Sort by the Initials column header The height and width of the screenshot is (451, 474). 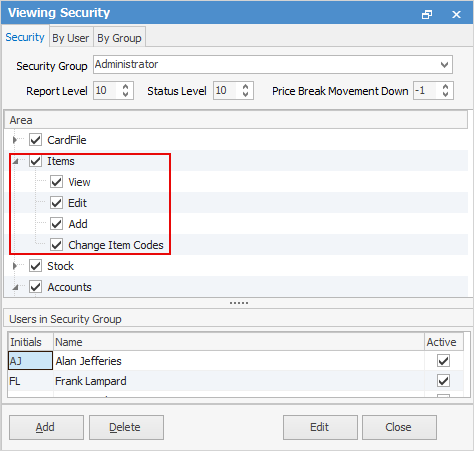pos(30,342)
